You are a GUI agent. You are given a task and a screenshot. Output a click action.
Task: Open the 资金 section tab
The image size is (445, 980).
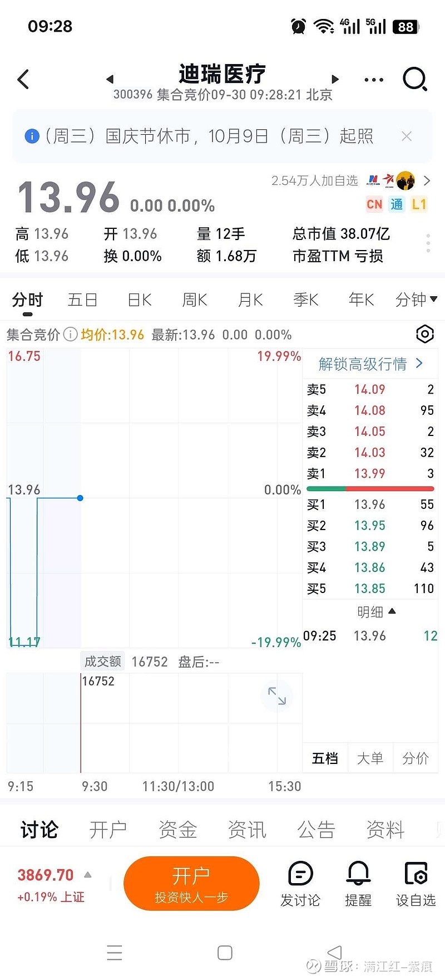coord(177,830)
